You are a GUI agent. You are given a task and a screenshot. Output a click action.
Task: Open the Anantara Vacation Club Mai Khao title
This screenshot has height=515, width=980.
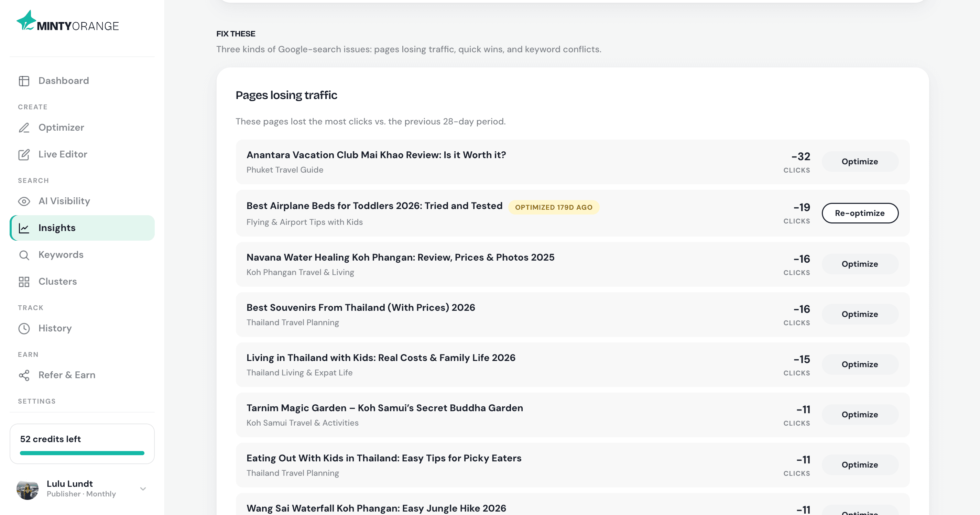coord(376,155)
